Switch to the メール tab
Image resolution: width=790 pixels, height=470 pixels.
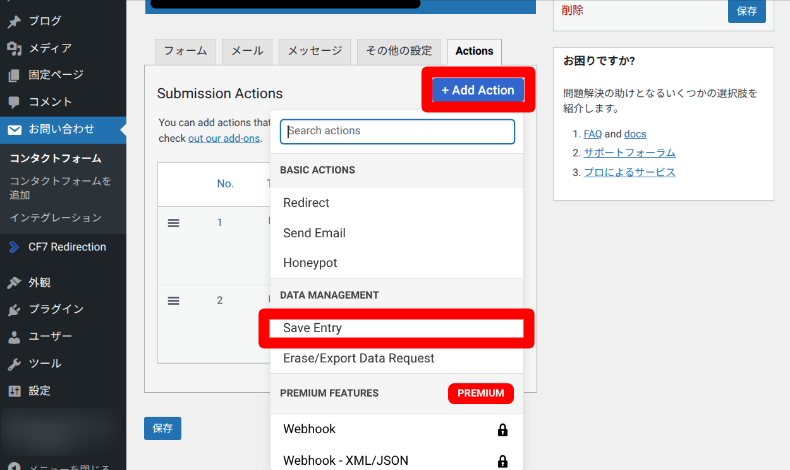pos(247,51)
